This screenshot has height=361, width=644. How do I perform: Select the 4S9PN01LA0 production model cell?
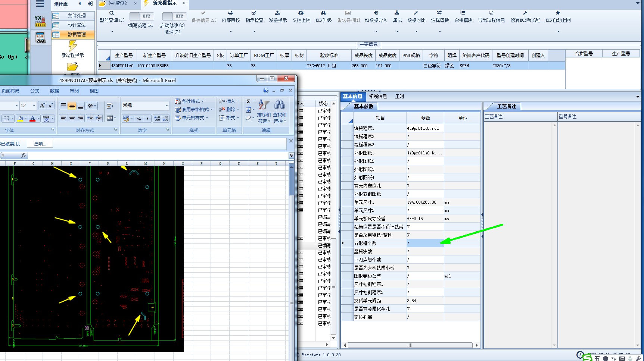[x=122, y=66]
